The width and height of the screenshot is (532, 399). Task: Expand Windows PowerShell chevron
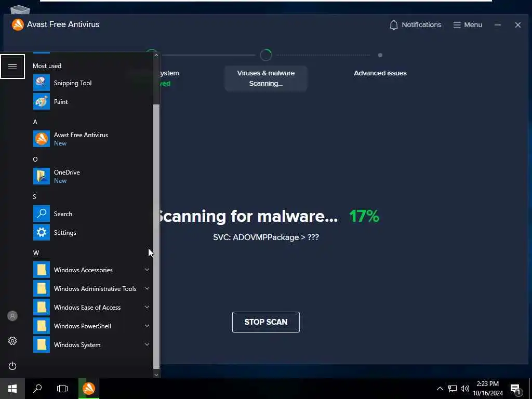[147, 326]
